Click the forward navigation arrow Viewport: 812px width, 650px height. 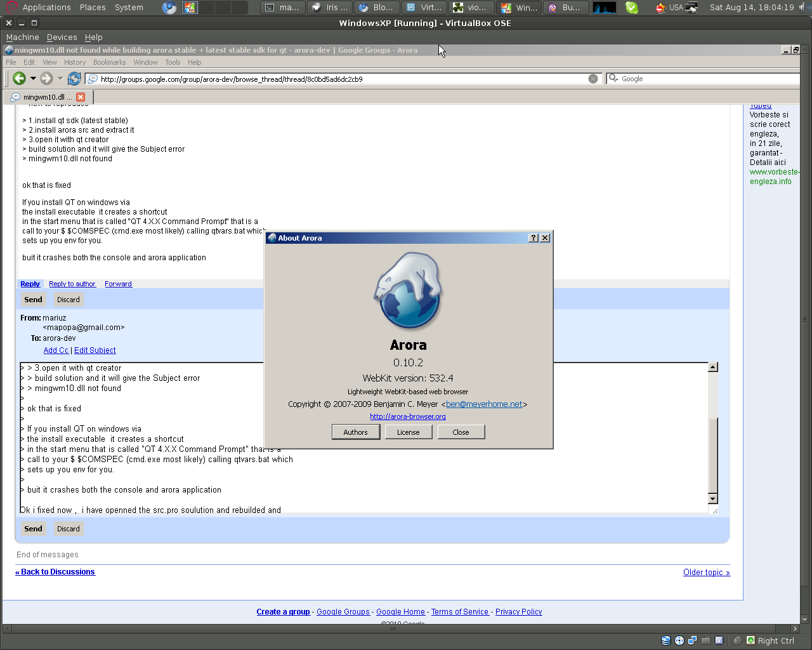[x=46, y=78]
